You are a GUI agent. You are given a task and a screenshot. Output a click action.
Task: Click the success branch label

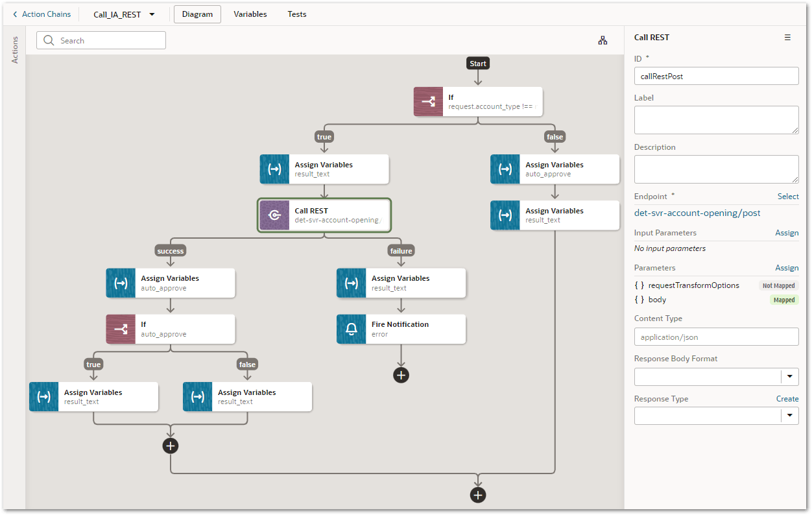click(x=171, y=250)
